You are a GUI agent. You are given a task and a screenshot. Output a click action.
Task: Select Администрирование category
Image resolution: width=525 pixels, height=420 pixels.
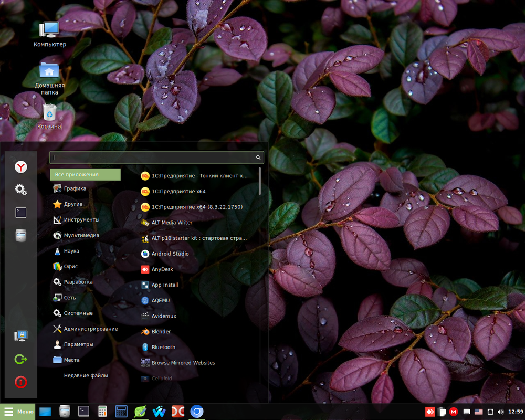click(85, 329)
